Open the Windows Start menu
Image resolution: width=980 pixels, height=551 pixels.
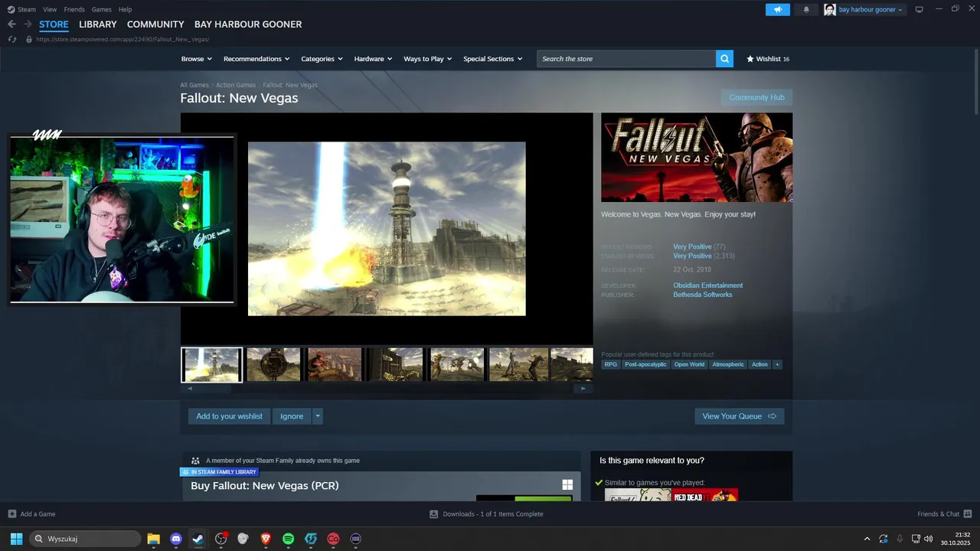pos(16,539)
